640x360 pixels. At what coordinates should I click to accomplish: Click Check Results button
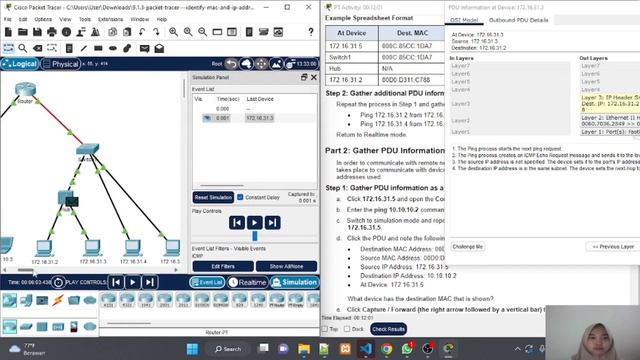click(x=389, y=329)
